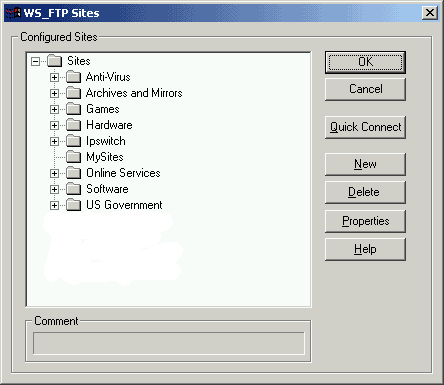
Task: Select the MySites folder icon
Action: point(73,157)
